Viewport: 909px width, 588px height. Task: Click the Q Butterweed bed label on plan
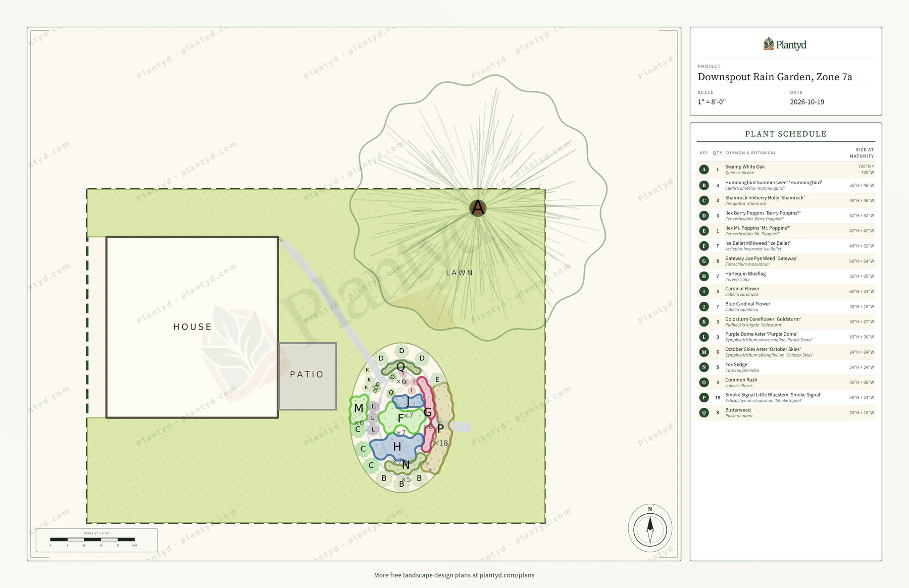(400, 367)
